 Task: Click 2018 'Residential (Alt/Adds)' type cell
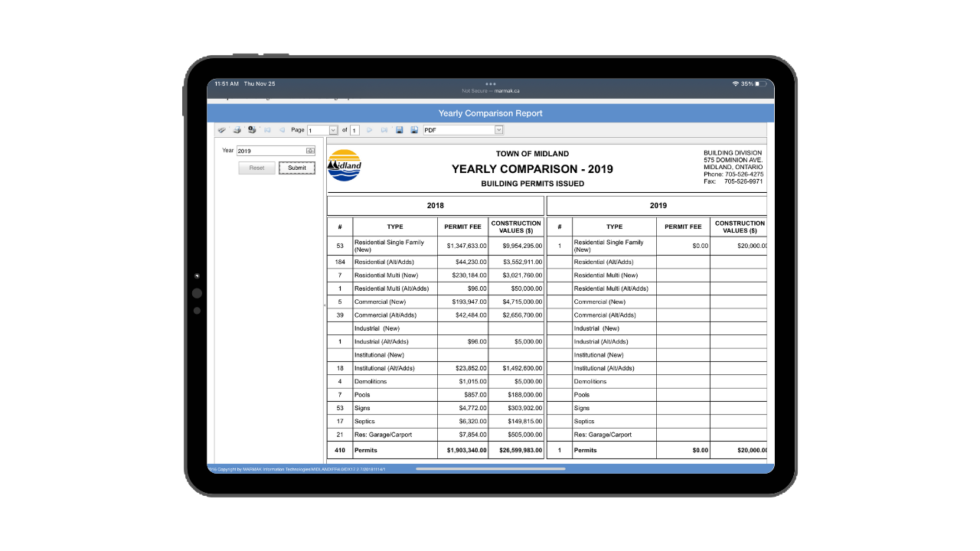tap(395, 262)
